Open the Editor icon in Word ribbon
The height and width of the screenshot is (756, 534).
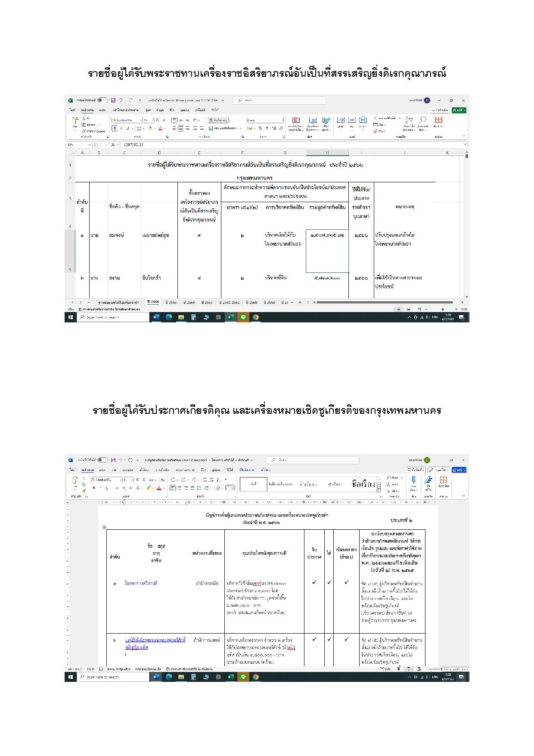coord(428,480)
